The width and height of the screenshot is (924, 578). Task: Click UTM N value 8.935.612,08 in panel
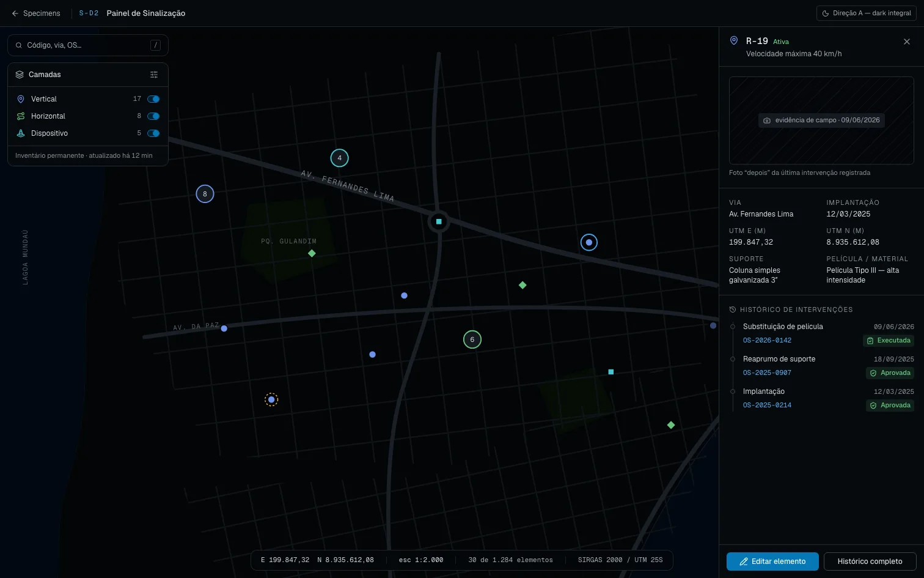click(x=853, y=242)
